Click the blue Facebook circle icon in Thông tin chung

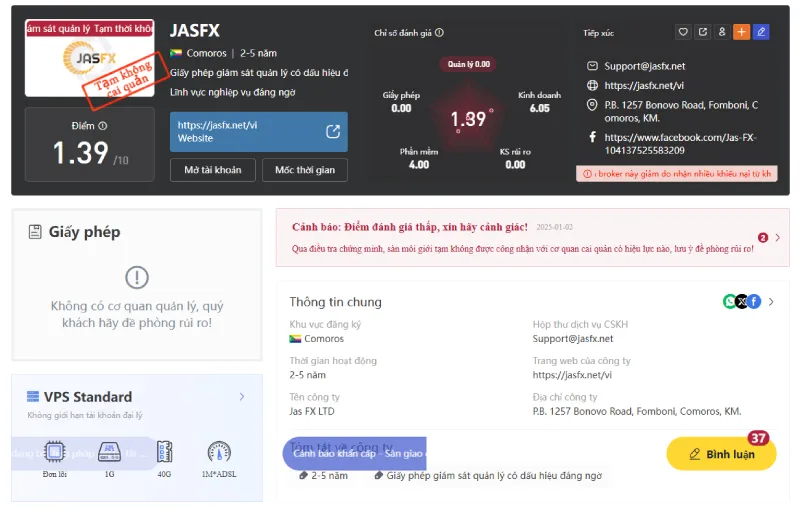754,301
